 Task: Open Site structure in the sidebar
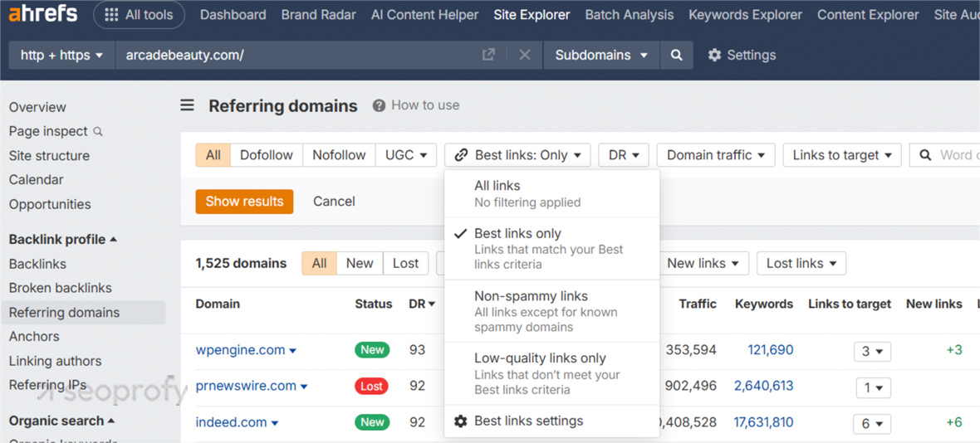(x=49, y=156)
